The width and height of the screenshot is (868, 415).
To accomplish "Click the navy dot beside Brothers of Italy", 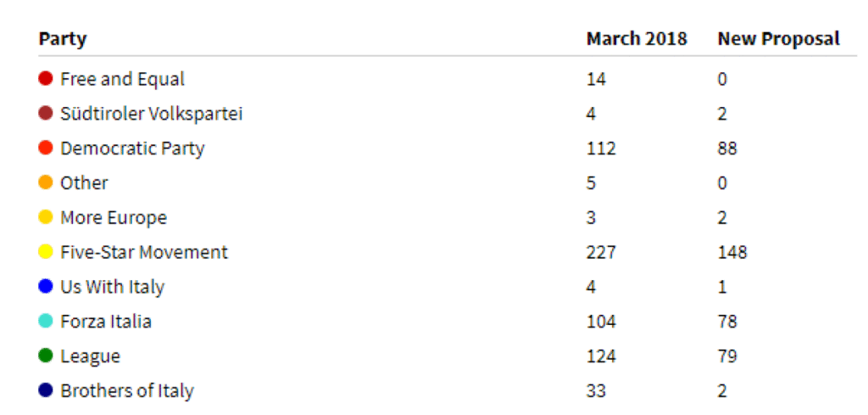I will pos(46,390).
